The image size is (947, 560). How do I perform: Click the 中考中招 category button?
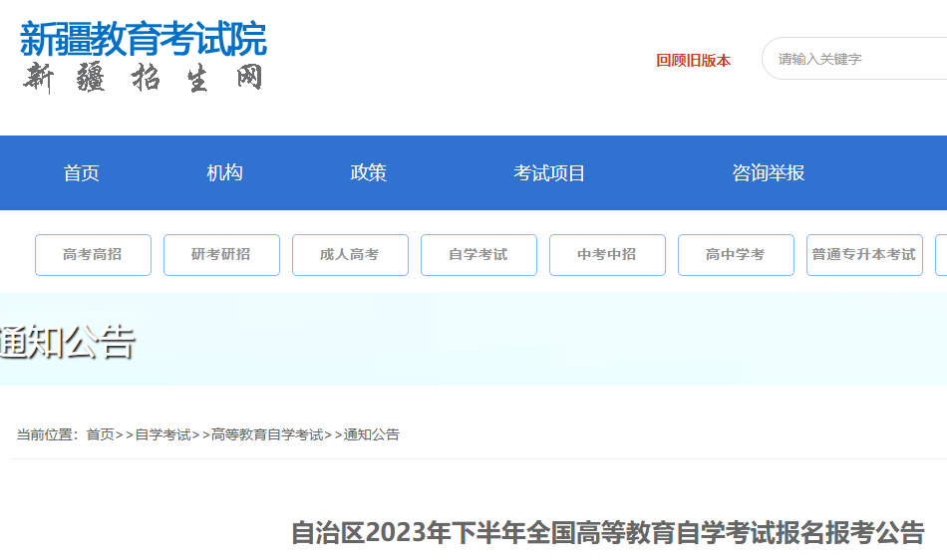click(608, 255)
